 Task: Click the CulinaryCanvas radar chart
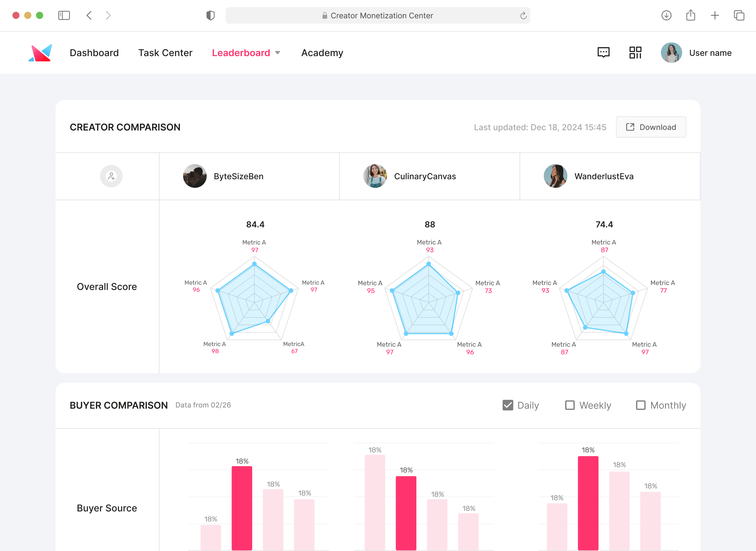click(429, 299)
